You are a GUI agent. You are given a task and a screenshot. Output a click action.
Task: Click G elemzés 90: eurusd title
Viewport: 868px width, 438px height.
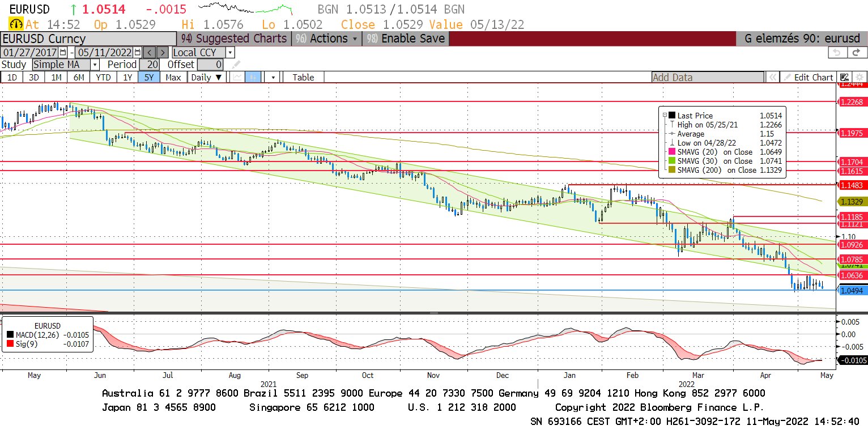coord(802,39)
